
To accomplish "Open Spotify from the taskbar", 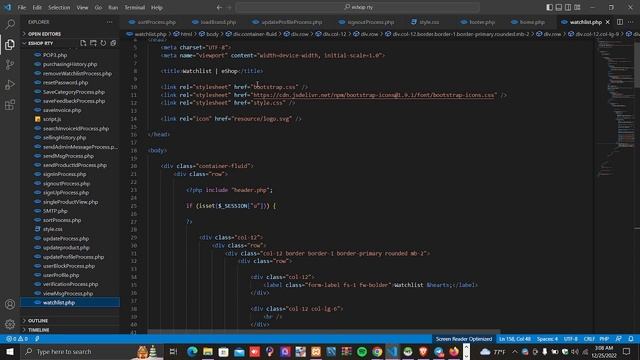I will pyautogui.click(x=362, y=351).
